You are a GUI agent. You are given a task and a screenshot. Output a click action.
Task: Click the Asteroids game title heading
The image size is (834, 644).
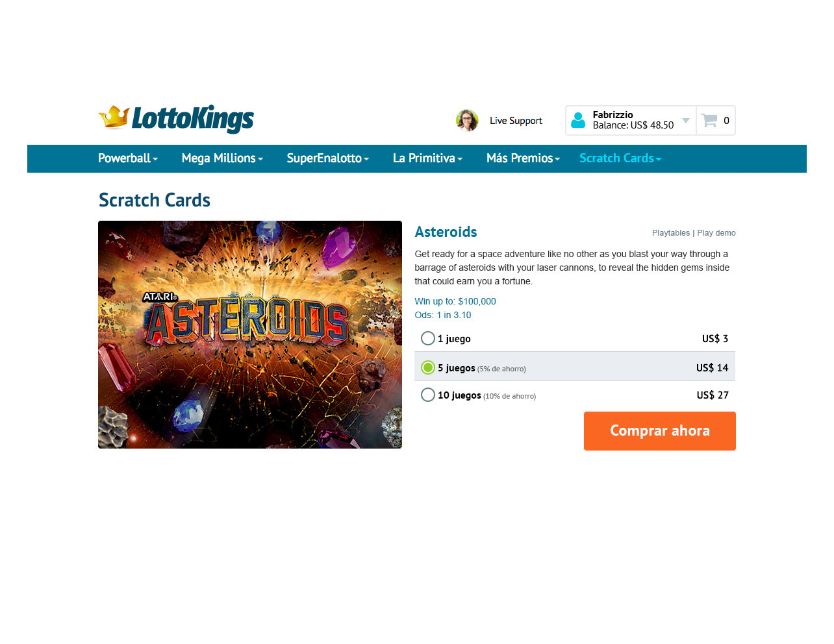tap(446, 232)
